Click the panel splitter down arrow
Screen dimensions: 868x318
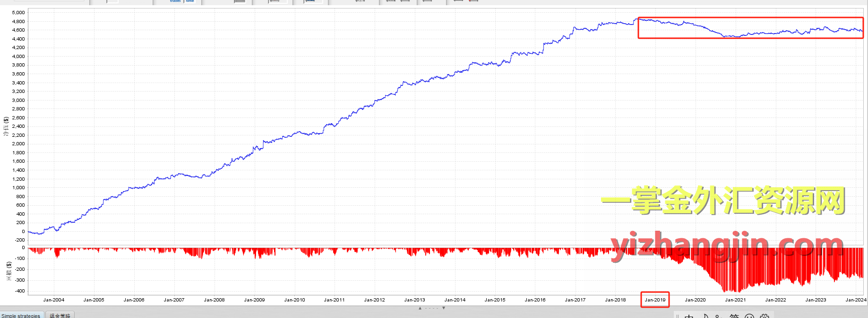point(444,308)
